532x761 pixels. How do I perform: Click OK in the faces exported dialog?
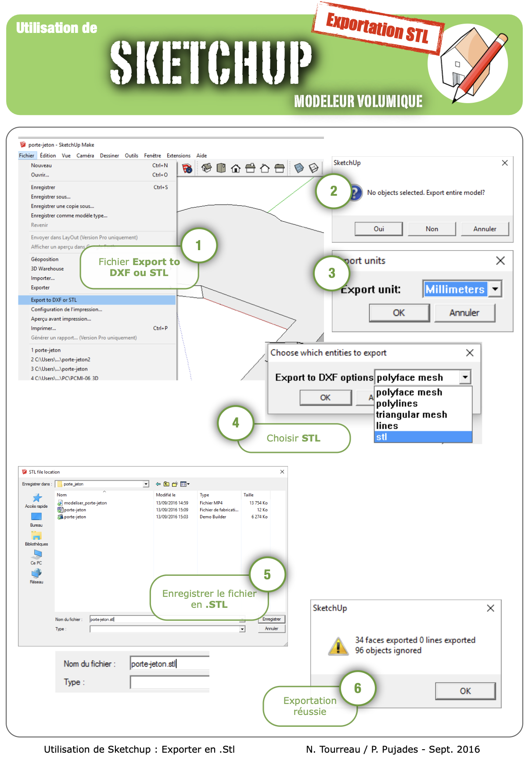(465, 691)
